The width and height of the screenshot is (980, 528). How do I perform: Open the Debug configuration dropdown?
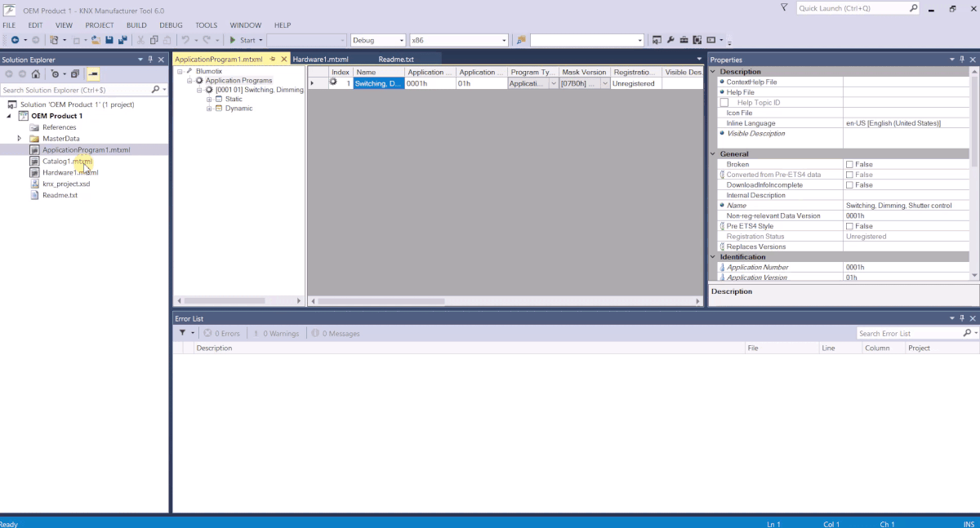(401, 40)
